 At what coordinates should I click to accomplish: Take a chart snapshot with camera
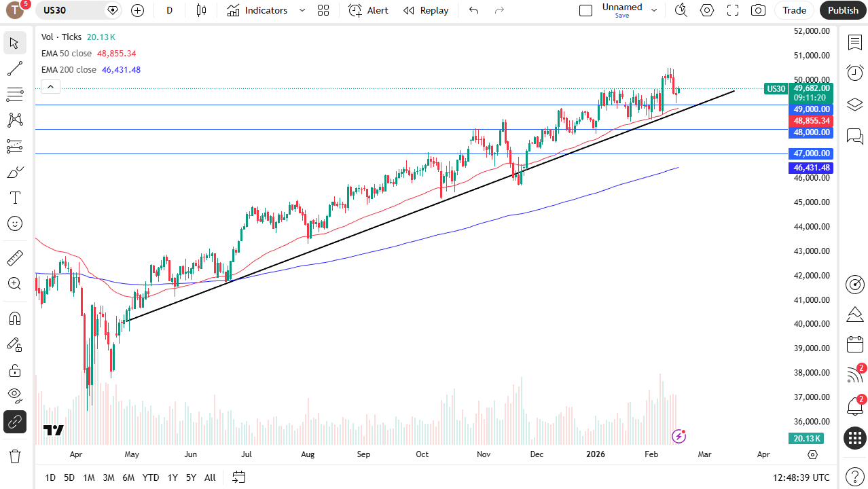point(758,10)
